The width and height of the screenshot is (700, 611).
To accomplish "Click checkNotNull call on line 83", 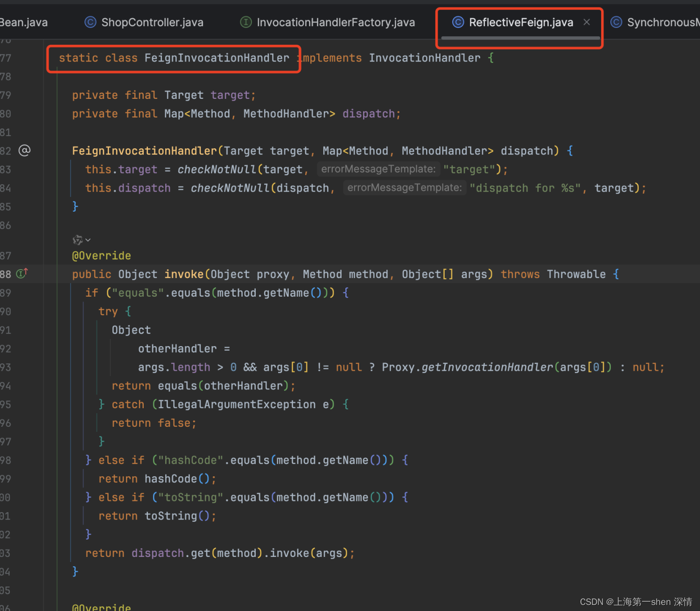I will tap(217, 169).
